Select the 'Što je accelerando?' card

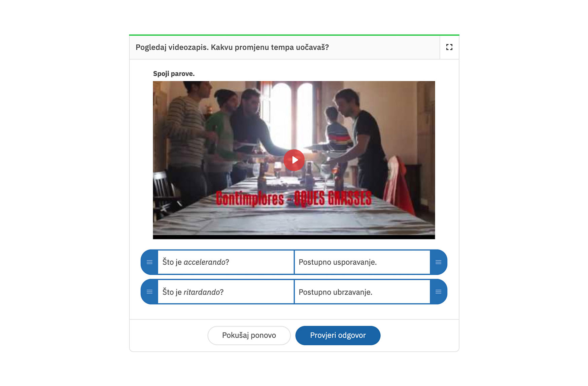tap(226, 262)
